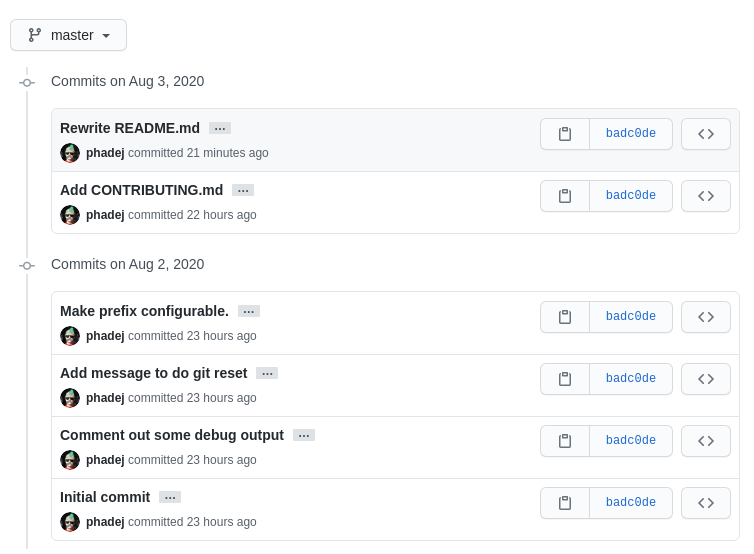This screenshot has width=754, height=554.
Task: Copy SHA for Add CONTRIBUTING.md commit
Action: pyautogui.click(x=565, y=196)
